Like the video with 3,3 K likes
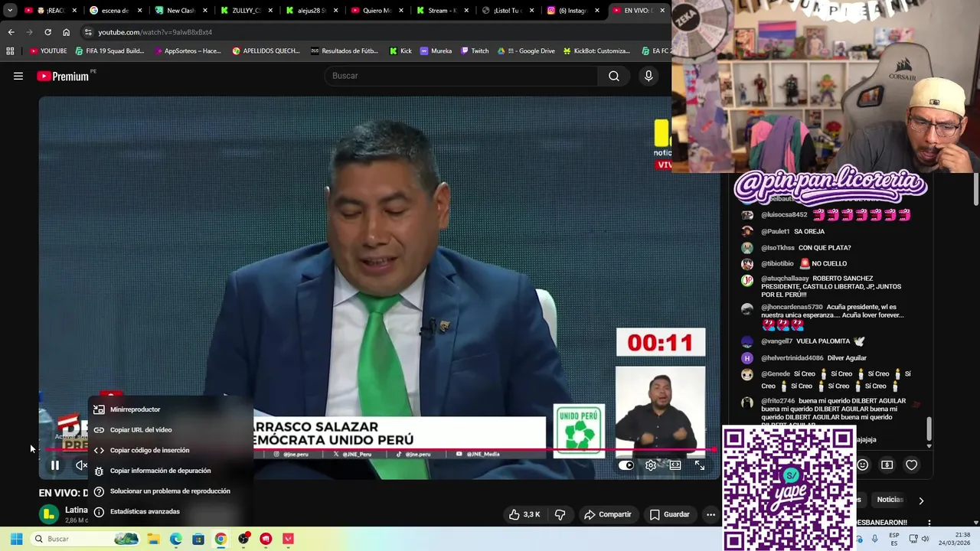The height and width of the screenshot is (551, 980). coord(524,514)
